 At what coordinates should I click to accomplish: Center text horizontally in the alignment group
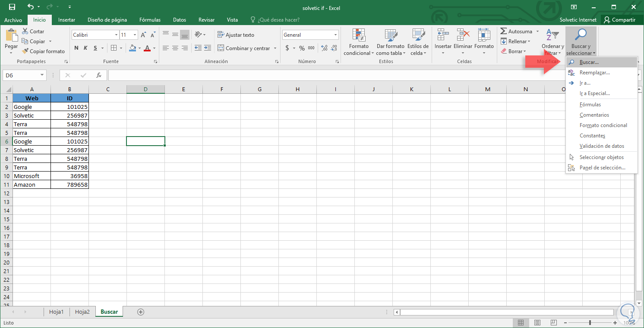(175, 48)
